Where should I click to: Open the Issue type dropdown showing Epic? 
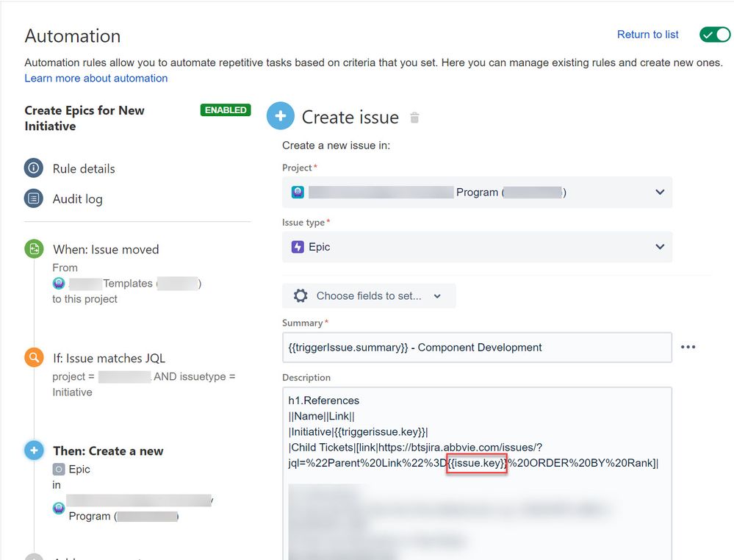click(x=660, y=248)
